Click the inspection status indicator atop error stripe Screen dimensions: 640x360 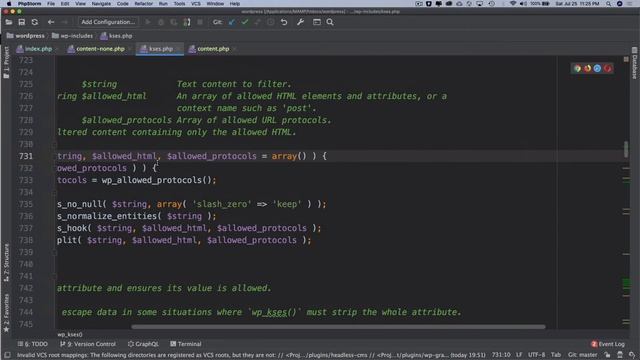[x=626, y=60]
